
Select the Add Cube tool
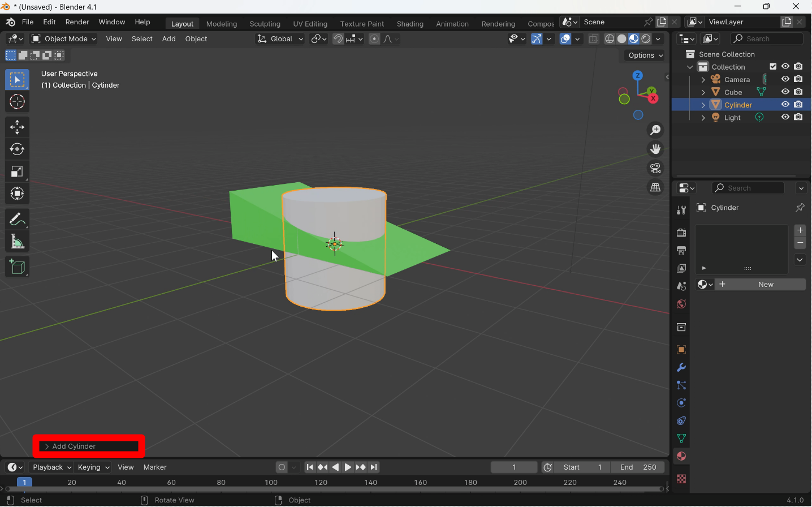click(x=17, y=267)
